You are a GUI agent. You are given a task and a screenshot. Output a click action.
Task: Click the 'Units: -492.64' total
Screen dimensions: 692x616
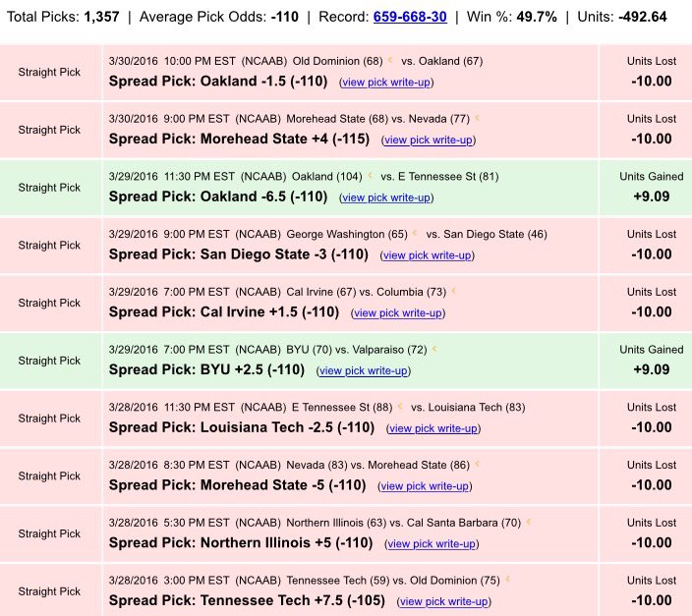[622, 18]
